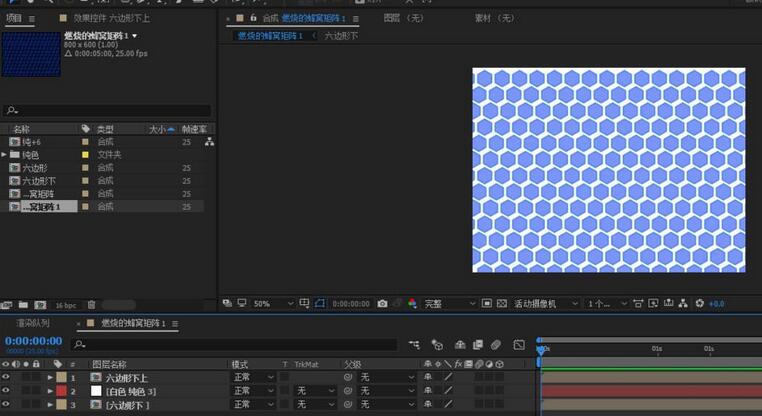Click the red label swatch of layer 2
The height and width of the screenshot is (416, 762).
pos(61,391)
